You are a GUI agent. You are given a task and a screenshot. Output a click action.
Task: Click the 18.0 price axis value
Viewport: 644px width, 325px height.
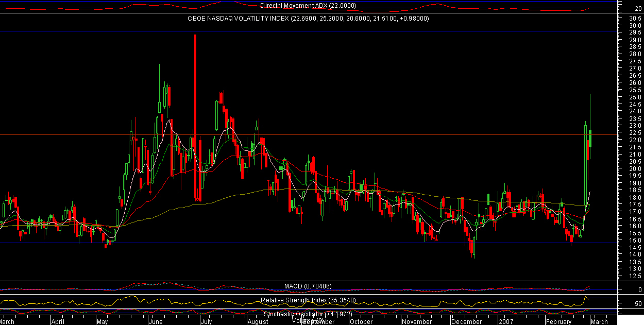634,198
